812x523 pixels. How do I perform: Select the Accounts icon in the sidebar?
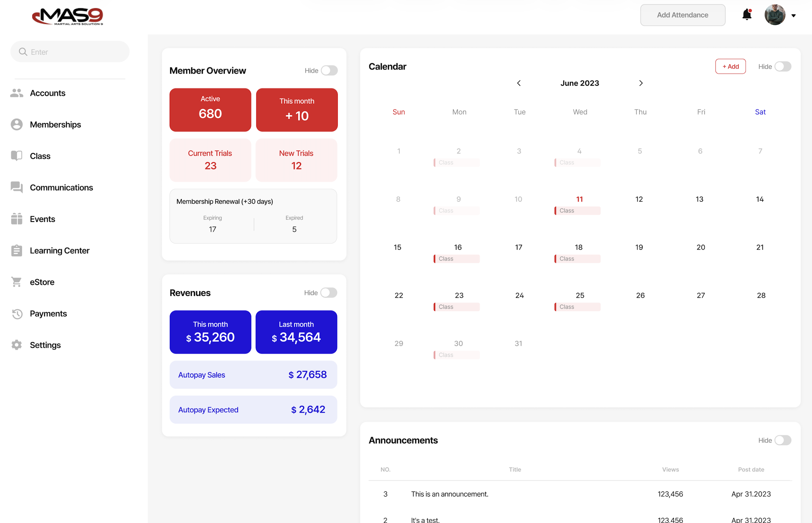[16, 93]
